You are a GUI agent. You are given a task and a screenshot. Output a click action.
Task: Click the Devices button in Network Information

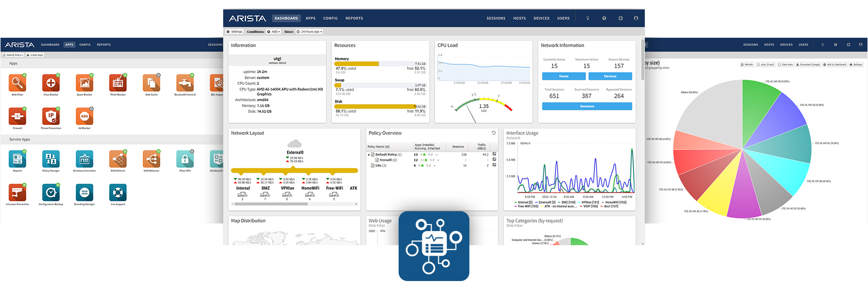point(610,76)
